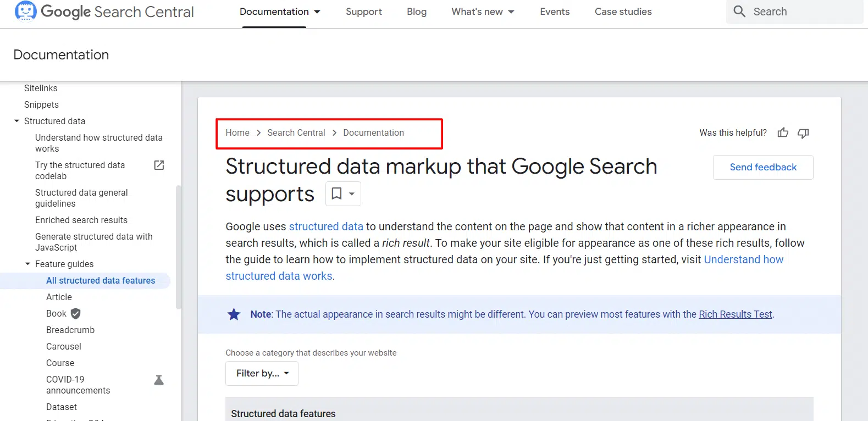Open the Blog tab

click(417, 12)
